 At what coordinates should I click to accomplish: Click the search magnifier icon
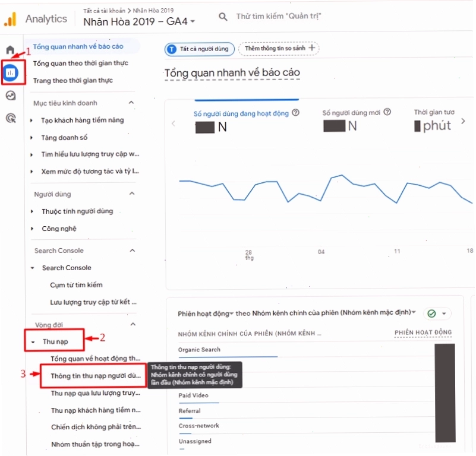(x=223, y=17)
